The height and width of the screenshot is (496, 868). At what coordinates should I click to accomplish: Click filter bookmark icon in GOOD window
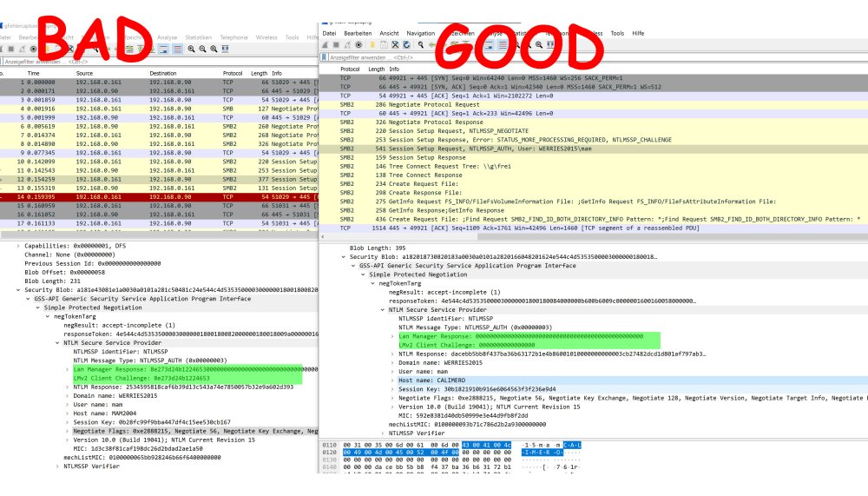[x=324, y=57]
